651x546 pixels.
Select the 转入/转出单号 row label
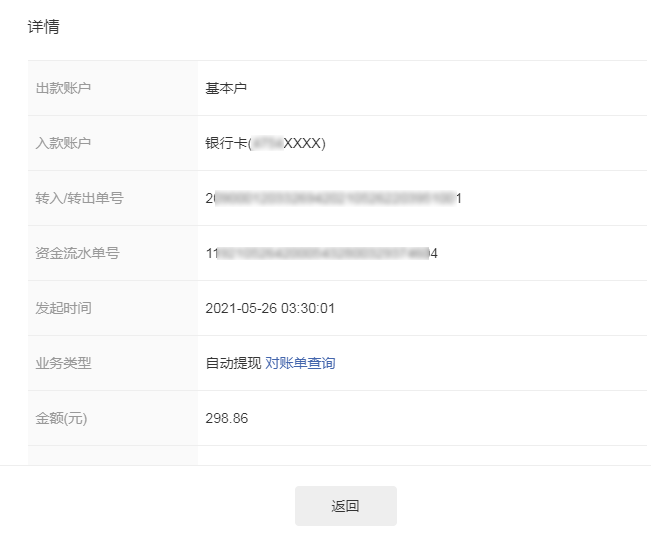tap(79, 198)
